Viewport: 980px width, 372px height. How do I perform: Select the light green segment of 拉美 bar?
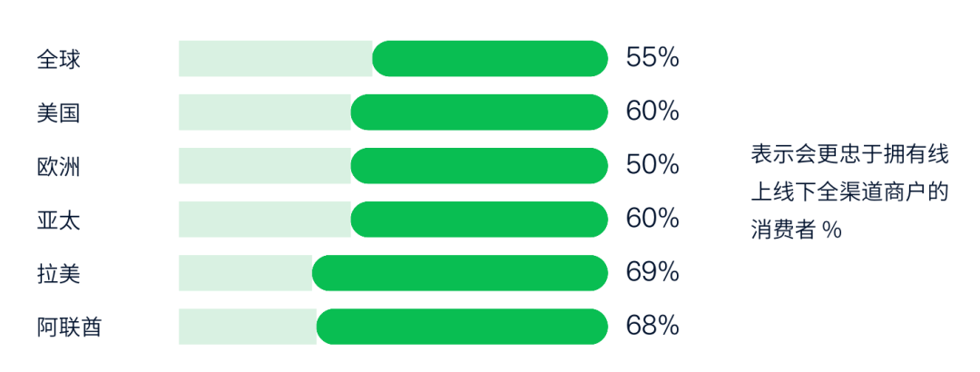tap(245, 273)
